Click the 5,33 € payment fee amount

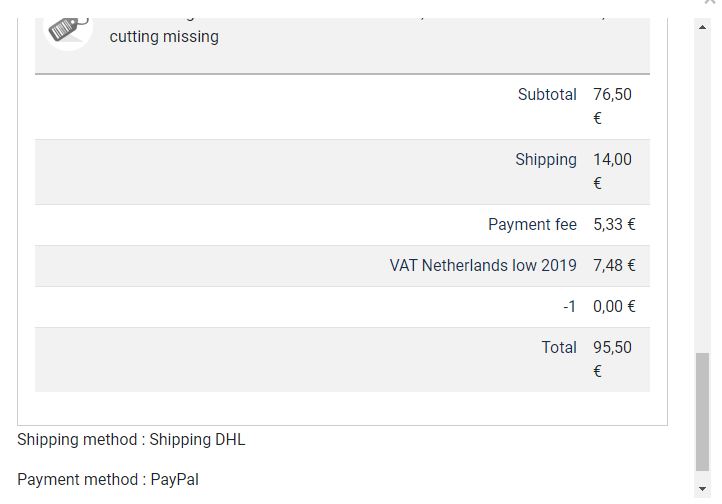[614, 225]
